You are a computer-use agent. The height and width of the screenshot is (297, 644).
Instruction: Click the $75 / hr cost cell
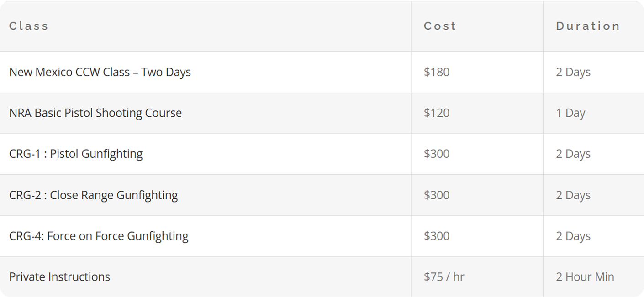coord(444,277)
